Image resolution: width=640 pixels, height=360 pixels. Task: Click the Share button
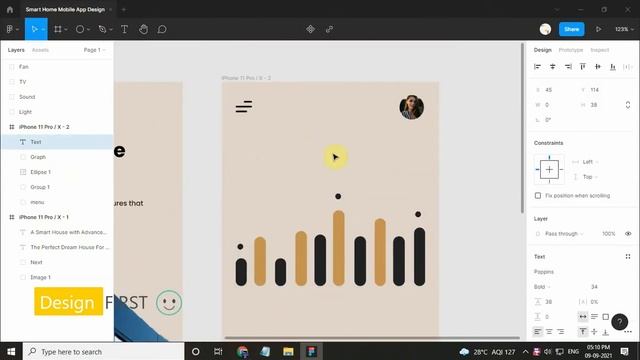pyautogui.click(x=571, y=29)
